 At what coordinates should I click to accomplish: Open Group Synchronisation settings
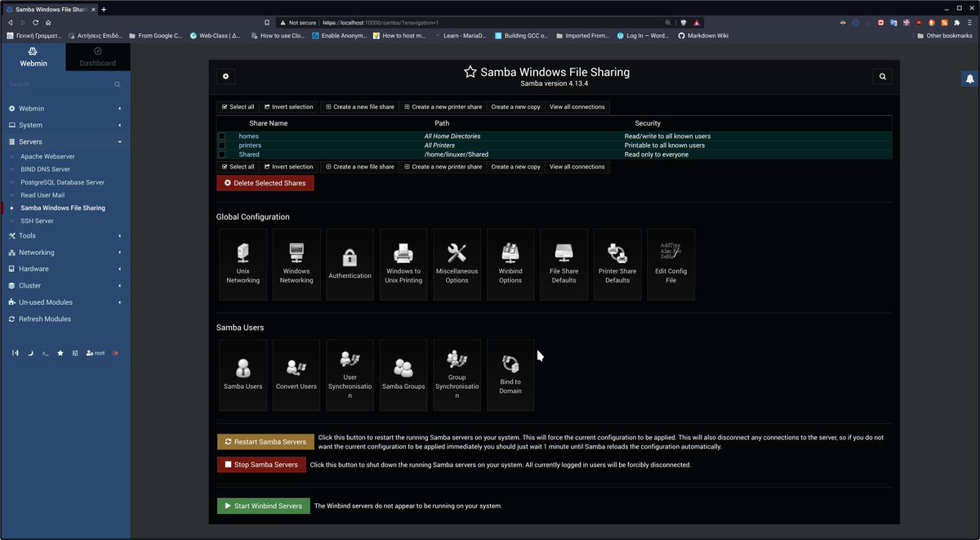click(457, 373)
